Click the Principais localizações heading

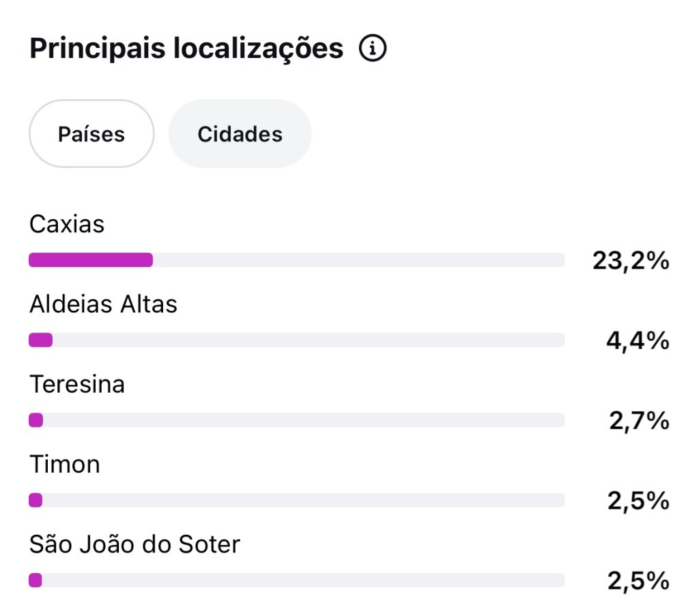186,48
